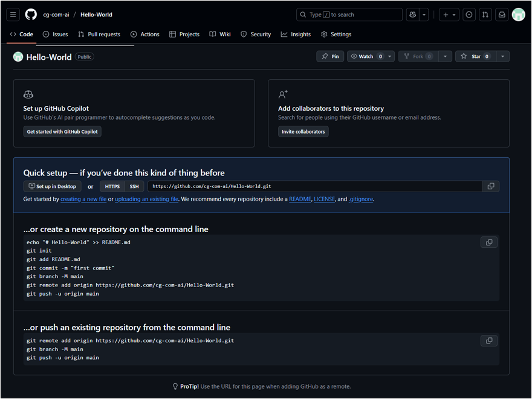The width and height of the screenshot is (532, 399).
Task: Switch clone URL to SSH
Action: 134,186
